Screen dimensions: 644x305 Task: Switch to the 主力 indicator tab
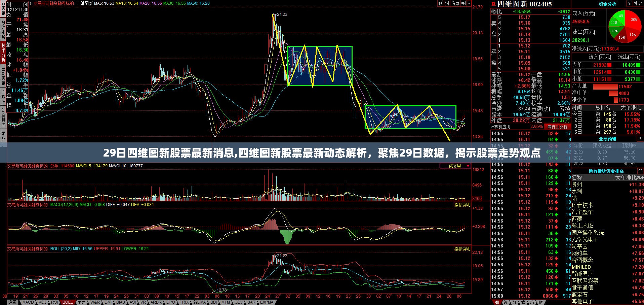click(x=82, y=302)
